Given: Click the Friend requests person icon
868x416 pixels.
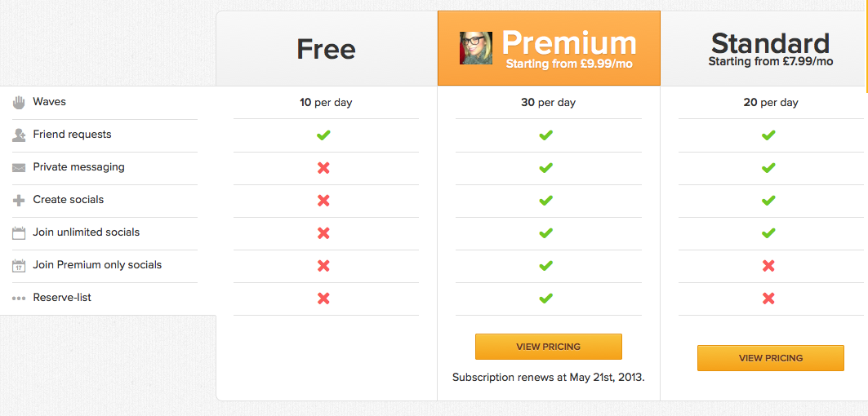Looking at the screenshot, I should 19,135.
